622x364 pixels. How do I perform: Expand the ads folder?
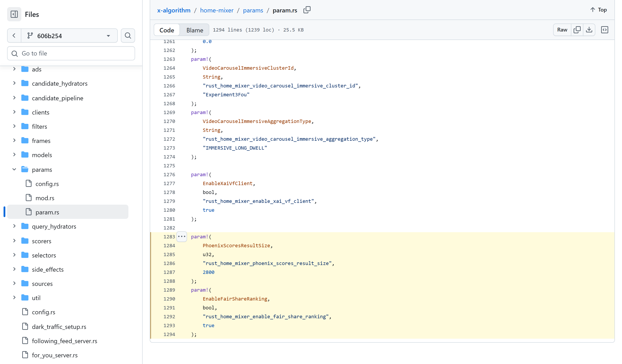tap(14, 69)
